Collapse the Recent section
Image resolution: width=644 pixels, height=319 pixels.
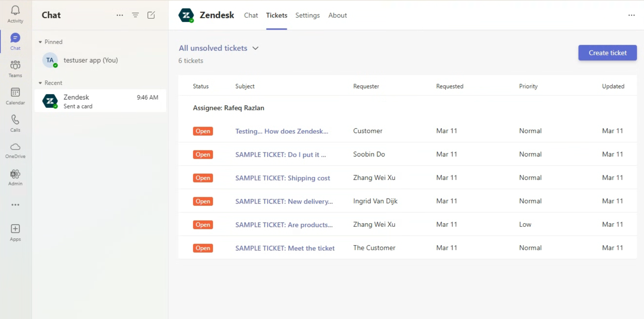click(x=40, y=83)
